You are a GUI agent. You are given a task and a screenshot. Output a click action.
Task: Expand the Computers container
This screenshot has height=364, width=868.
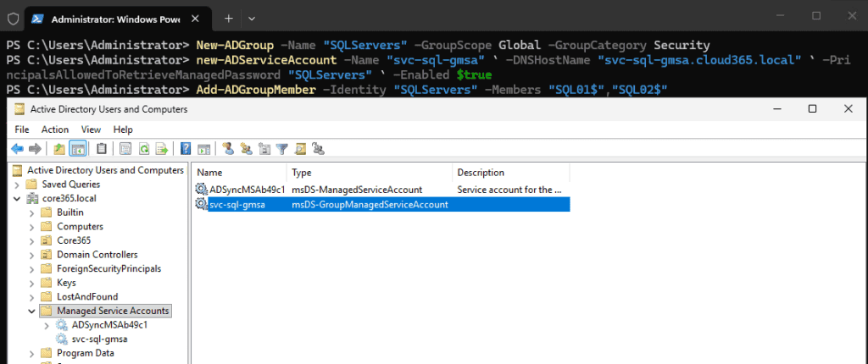(31, 226)
